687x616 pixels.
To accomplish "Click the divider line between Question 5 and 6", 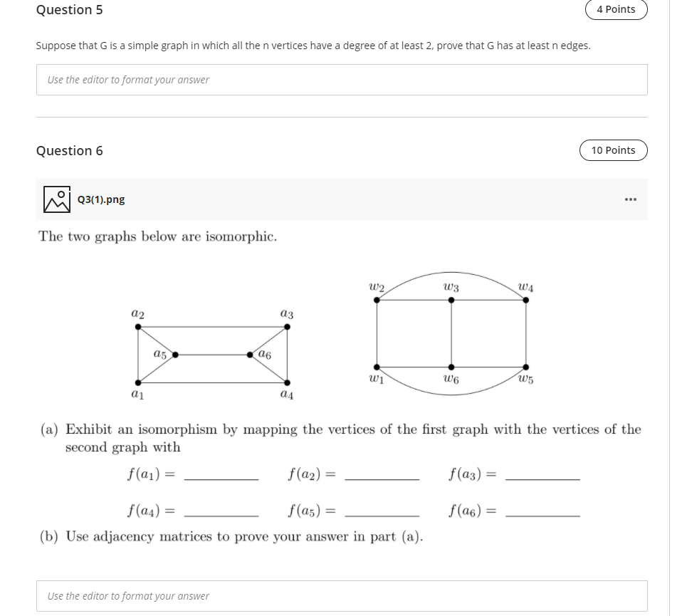I will [342, 115].
